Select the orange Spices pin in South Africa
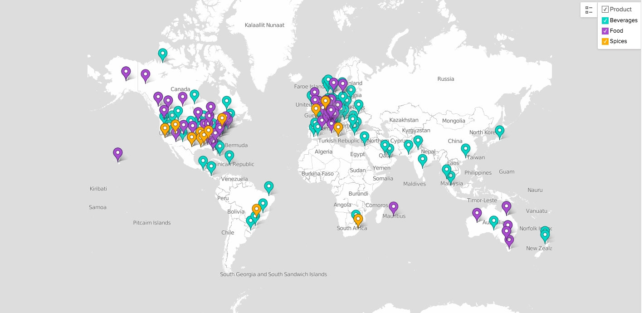This screenshot has width=644, height=313. pos(358,220)
